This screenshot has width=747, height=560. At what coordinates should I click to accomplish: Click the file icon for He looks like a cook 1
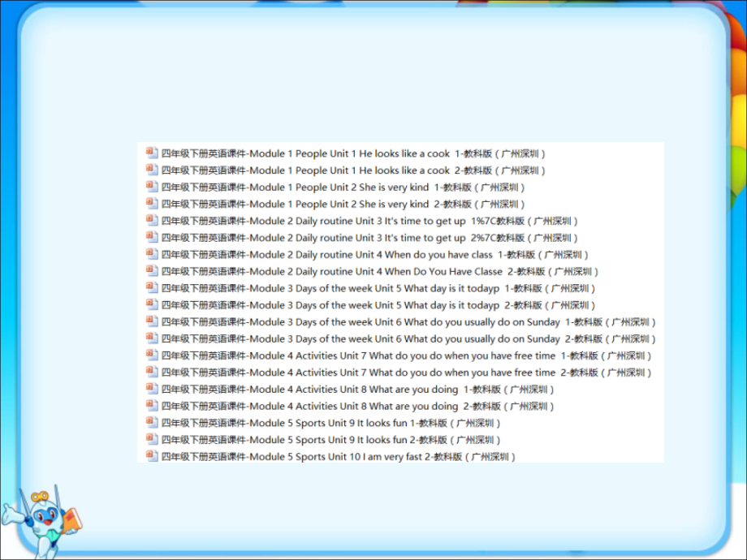[151, 153]
